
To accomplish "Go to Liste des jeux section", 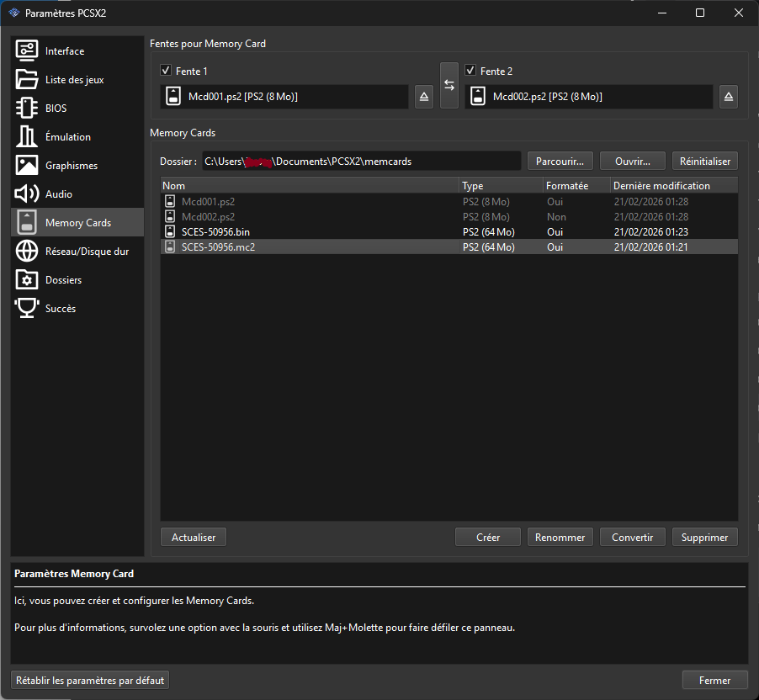I will point(74,80).
